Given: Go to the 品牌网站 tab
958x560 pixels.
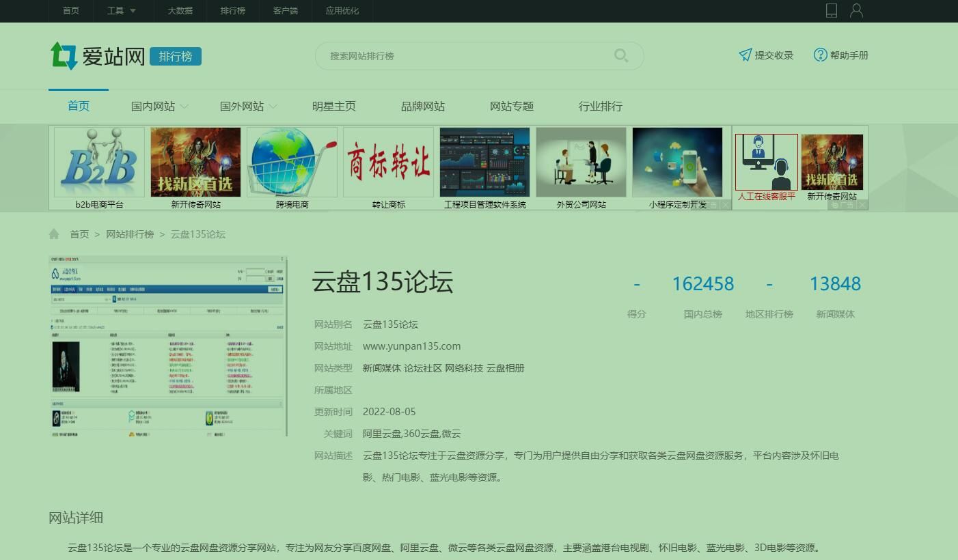Looking at the screenshot, I should tap(423, 106).
